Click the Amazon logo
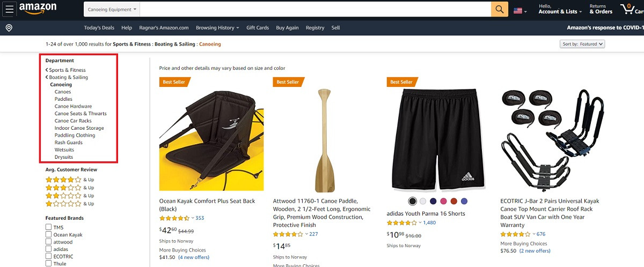Viewport: 644px width, 267px height. point(38,9)
